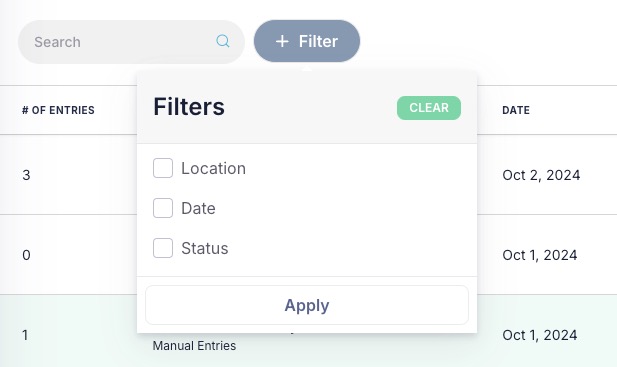The height and width of the screenshot is (367, 617).
Task: Click the Manual Entries text
Action: point(194,346)
